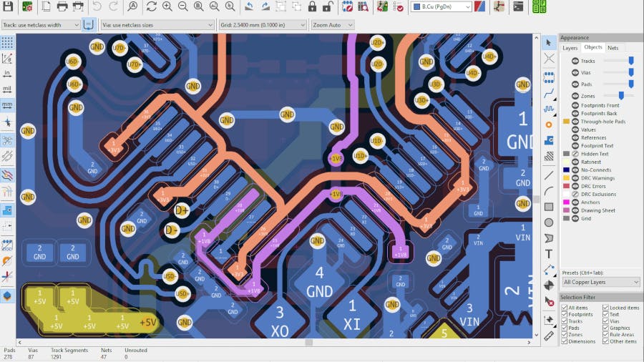Open Page Settings icon
Screen dimensions: 644x362
(x=46, y=6)
